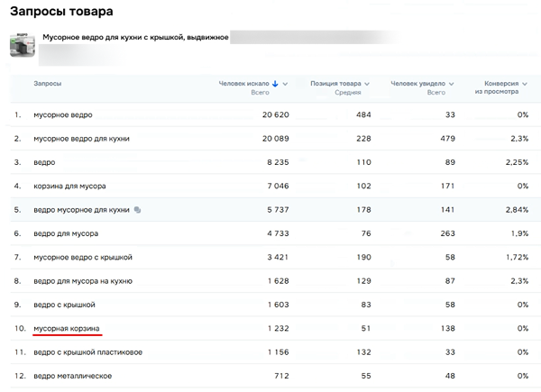Open product title Мусорное ведро для кухни
The image size is (541, 392).
point(135,39)
